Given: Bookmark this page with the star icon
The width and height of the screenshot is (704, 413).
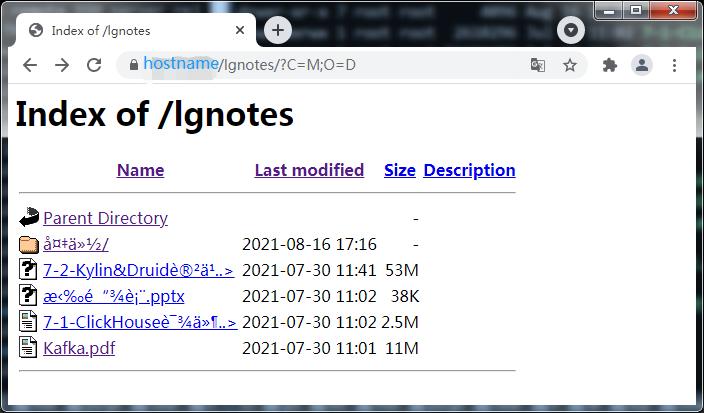Looking at the screenshot, I should pyautogui.click(x=570, y=65).
